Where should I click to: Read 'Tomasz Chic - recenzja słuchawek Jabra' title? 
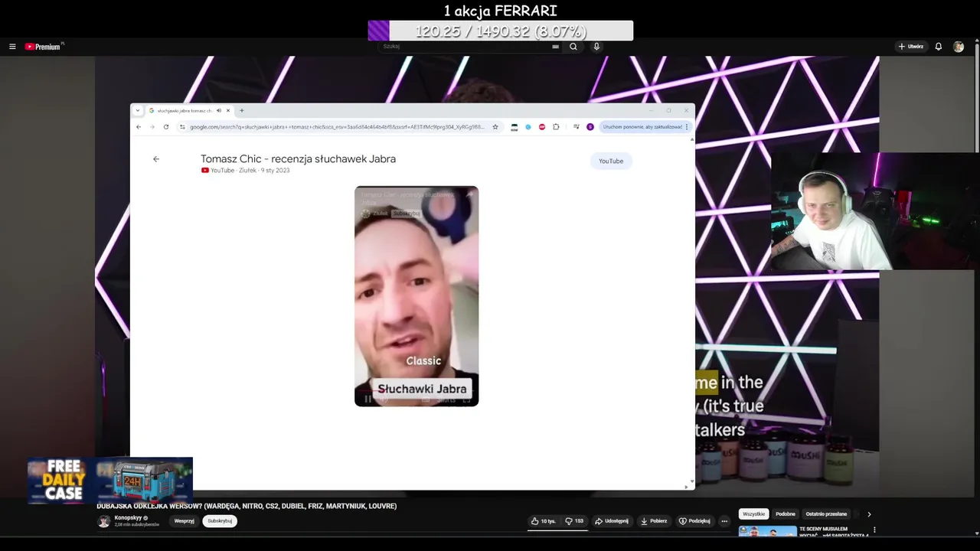[298, 159]
